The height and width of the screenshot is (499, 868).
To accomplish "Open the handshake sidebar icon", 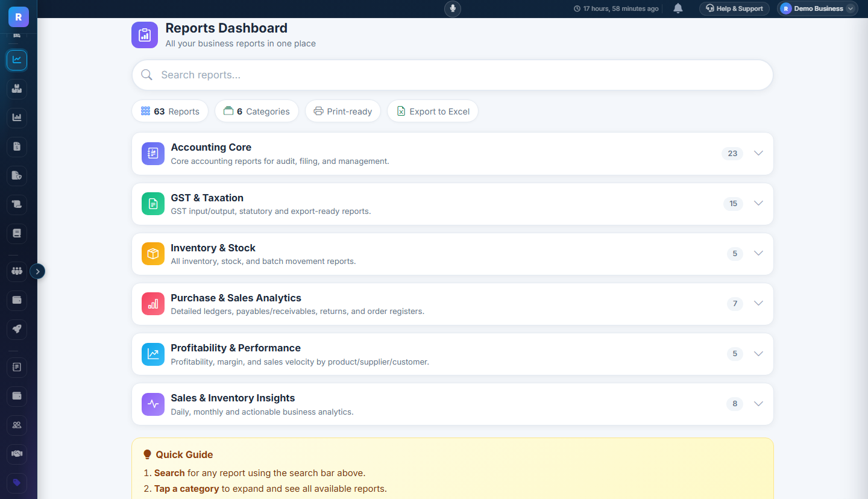I will point(17,454).
